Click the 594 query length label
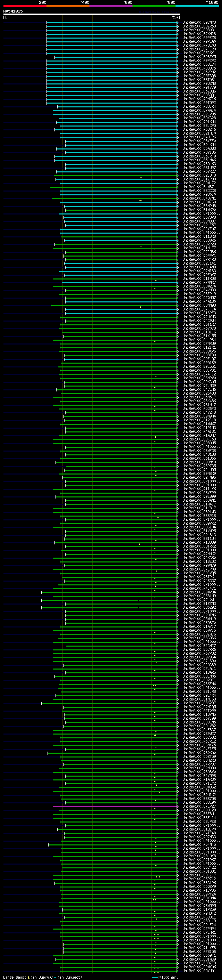Screen dimensions: 222x980 [175, 17]
